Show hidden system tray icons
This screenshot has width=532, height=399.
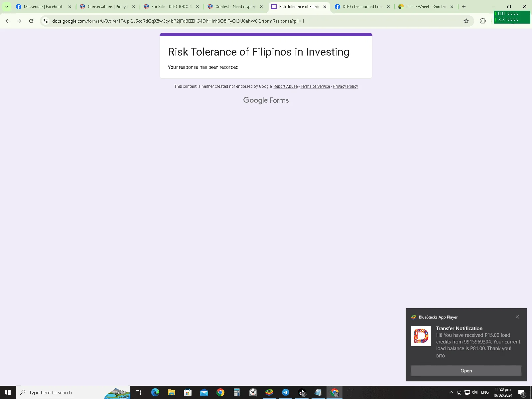pyautogui.click(x=451, y=392)
